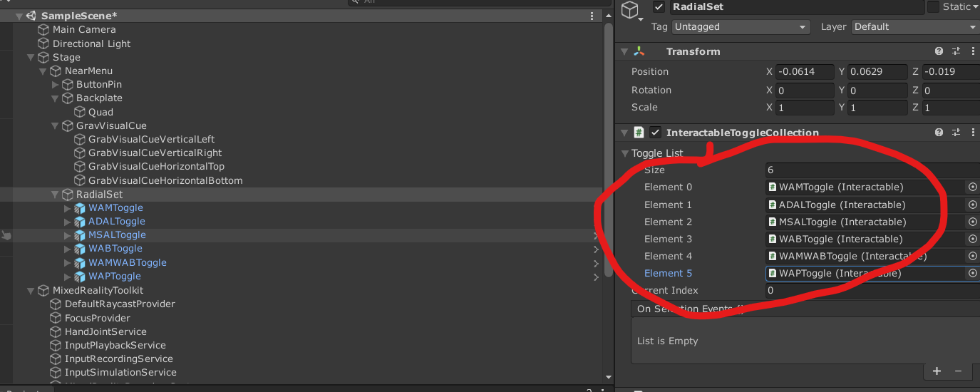Disable the InteractableToggleCollection component checkbox
Image resolution: width=980 pixels, height=392 pixels.
[655, 133]
